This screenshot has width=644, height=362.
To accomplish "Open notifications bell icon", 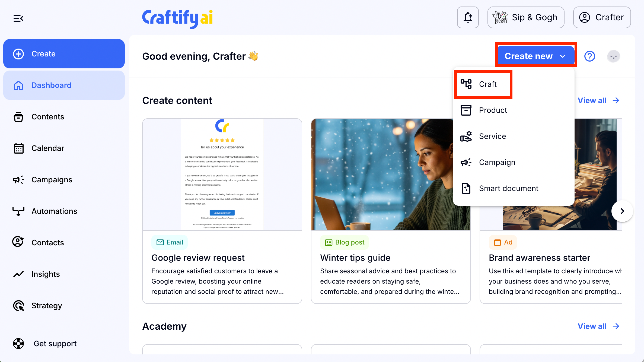I will coord(468,17).
